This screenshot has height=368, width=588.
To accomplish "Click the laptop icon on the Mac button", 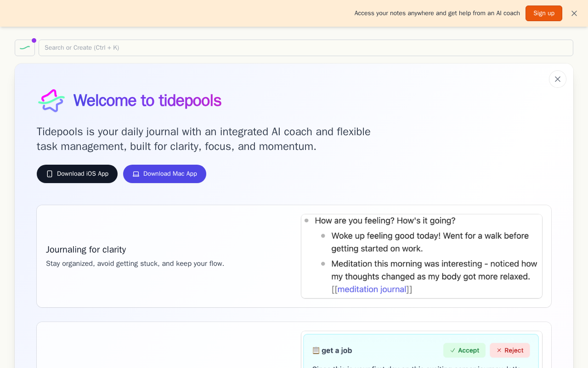I will 136,174.
